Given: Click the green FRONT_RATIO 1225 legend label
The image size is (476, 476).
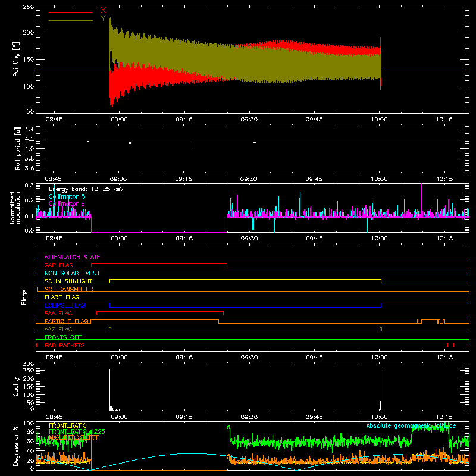Looking at the screenshot, I should point(77,431).
